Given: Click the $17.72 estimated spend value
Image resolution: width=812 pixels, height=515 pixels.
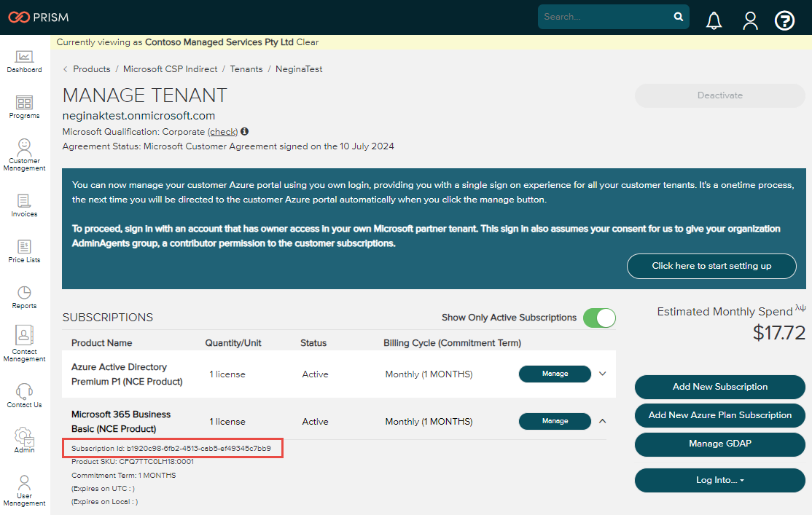Looking at the screenshot, I should [x=779, y=333].
